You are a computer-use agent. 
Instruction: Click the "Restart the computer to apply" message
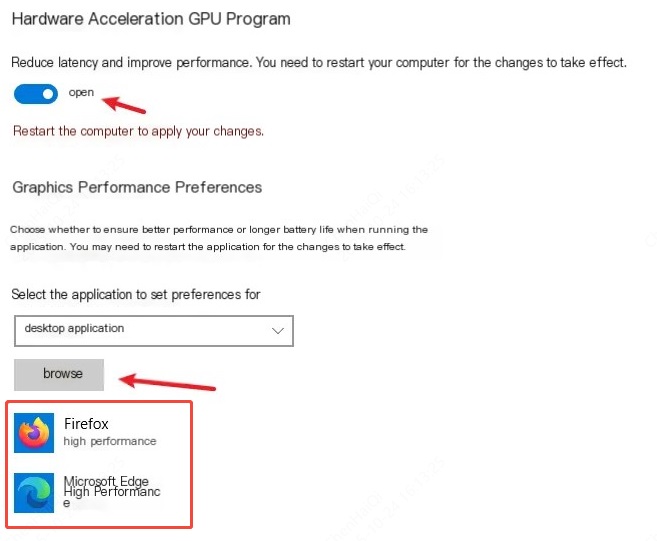coord(138,131)
